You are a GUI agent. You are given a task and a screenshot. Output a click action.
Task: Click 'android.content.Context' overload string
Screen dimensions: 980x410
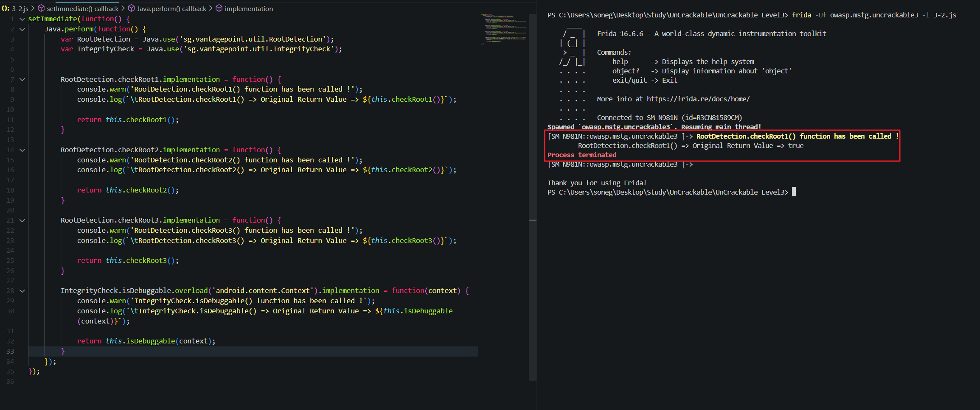[263, 291]
